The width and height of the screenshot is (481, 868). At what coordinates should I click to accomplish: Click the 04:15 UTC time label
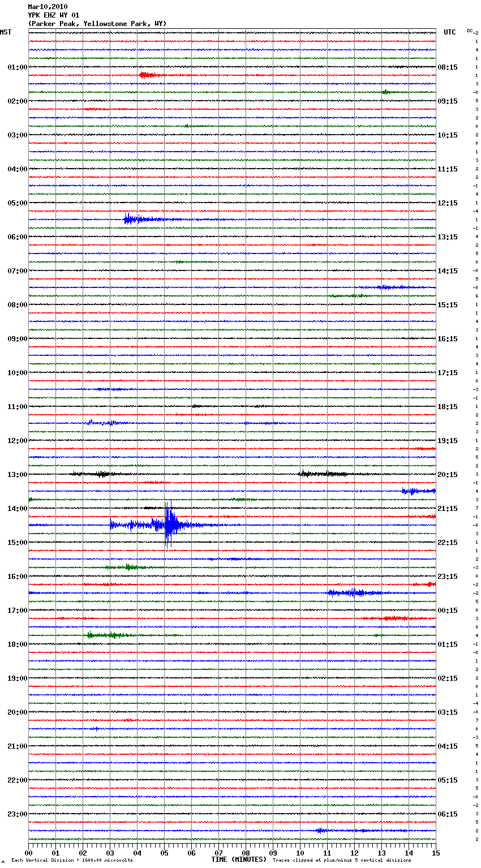[448, 746]
